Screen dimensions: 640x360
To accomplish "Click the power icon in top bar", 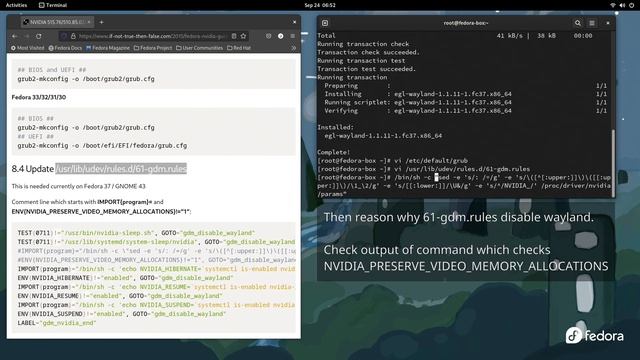I will click(x=631, y=5).
